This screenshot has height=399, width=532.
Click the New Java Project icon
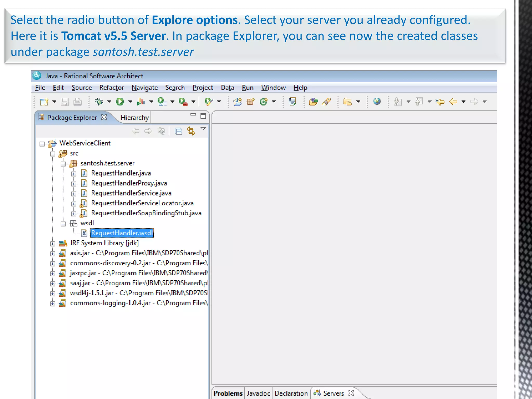[237, 102]
